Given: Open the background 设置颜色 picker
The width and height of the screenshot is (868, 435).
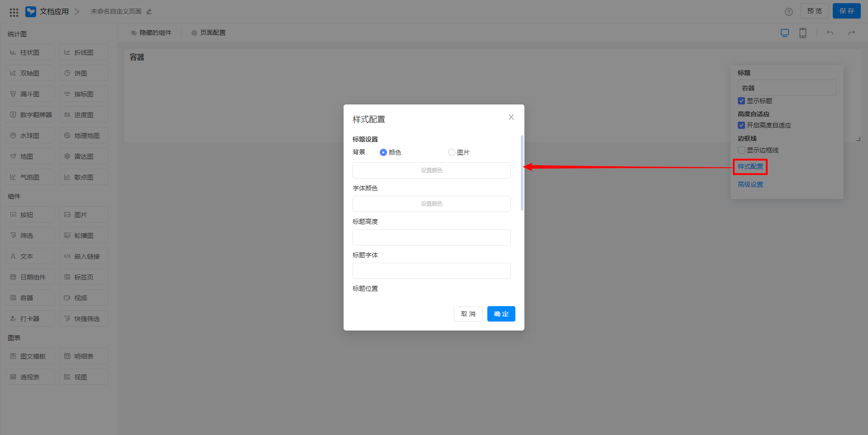Looking at the screenshot, I should 431,170.
